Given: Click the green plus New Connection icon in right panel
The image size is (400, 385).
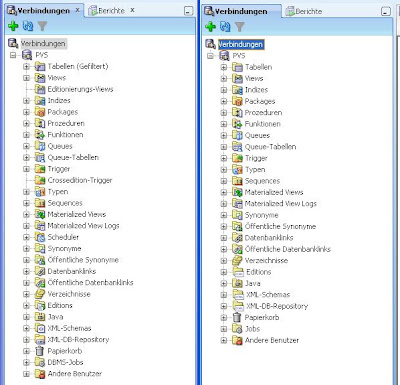Looking at the screenshot, I should [x=210, y=26].
